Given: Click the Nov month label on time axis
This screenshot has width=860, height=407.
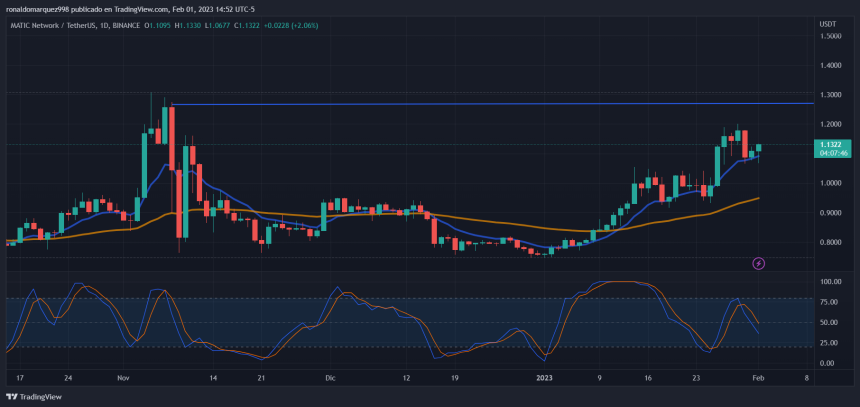Looking at the screenshot, I should 123,379.
